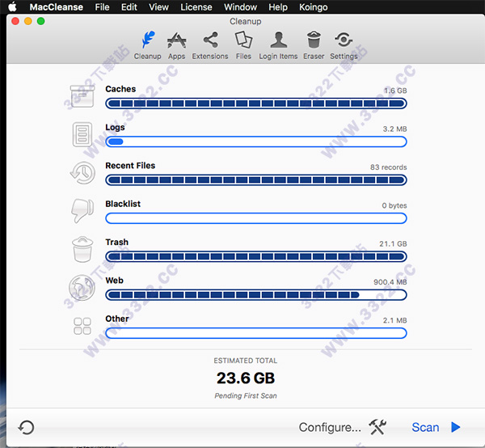Click the Configure... button text

tap(330, 427)
